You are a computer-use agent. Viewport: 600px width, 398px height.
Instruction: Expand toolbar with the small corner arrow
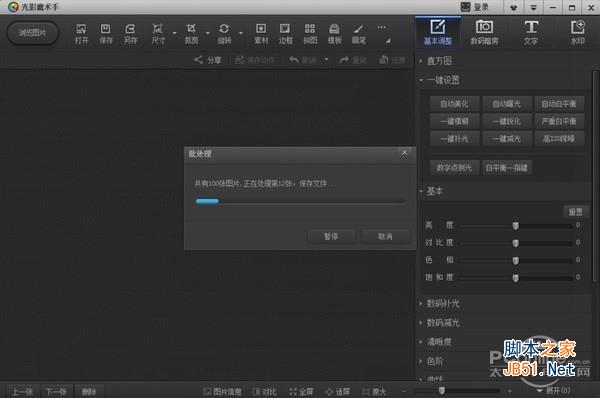(388, 41)
